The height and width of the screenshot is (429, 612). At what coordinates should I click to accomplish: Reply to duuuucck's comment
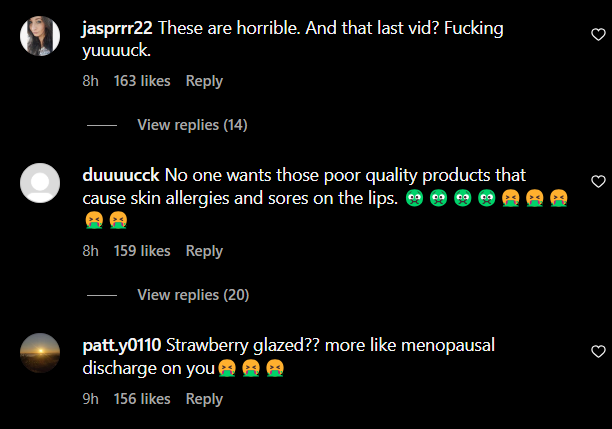(x=204, y=251)
